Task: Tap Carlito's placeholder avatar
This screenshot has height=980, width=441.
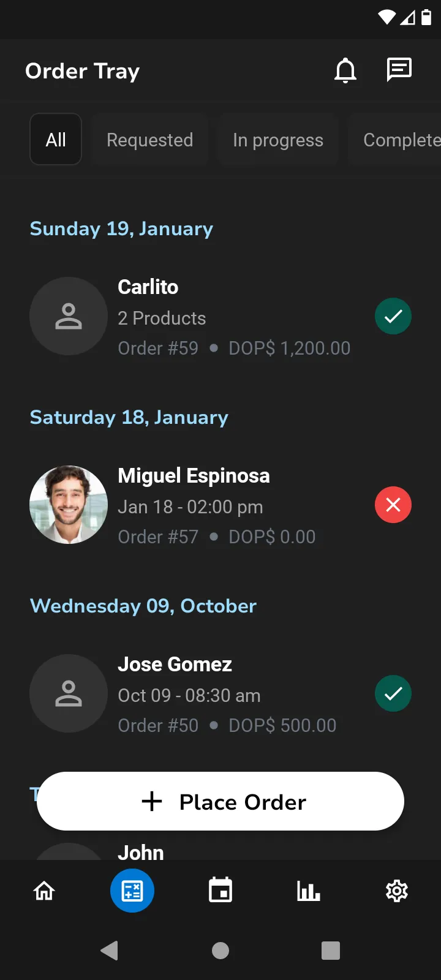Action: (x=69, y=316)
